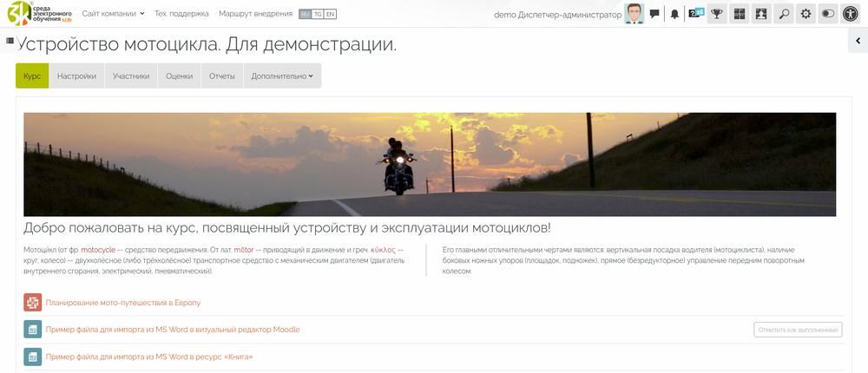Open «Планирование мото-путешествия в Европу» link
Viewport: 868px width, 373px height.
[x=123, y=303]
